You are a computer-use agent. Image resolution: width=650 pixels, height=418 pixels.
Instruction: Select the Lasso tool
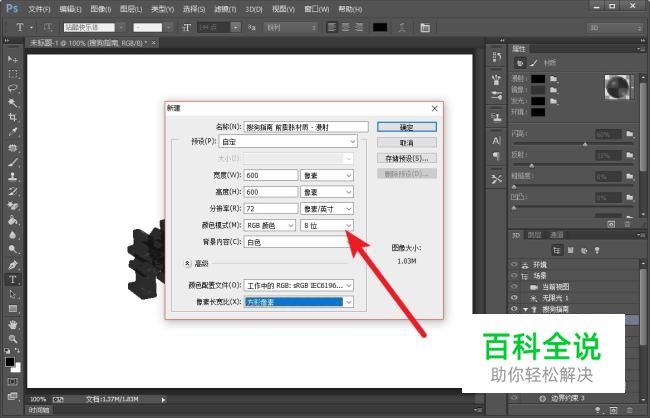click(x=12, y=88)
